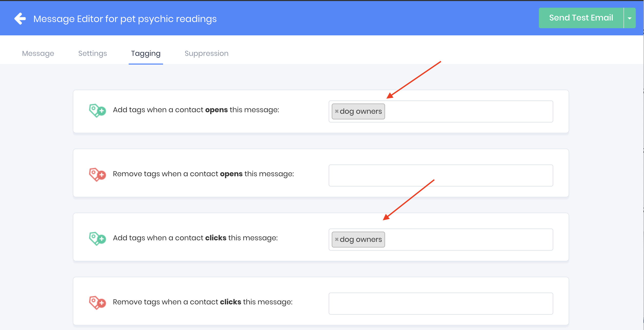
Task: Go to the Suppression tab
Action: [206, 53]
